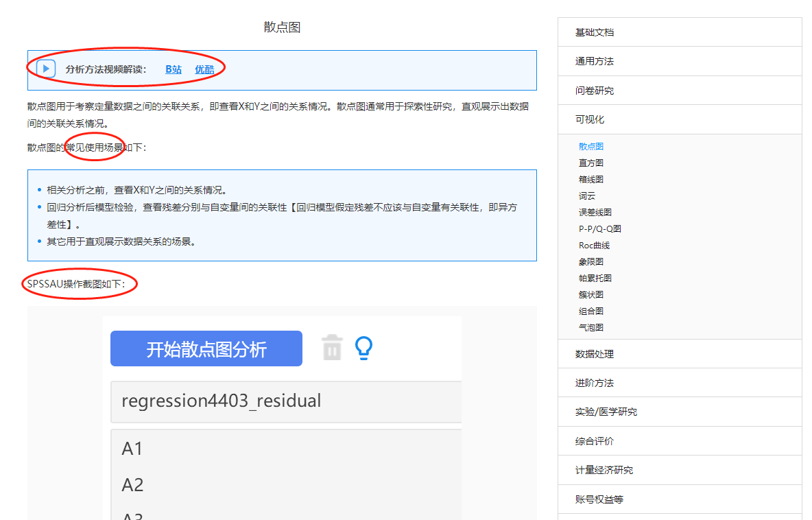Click the regression4403_residual field
The height and width of the screenshot is (520, 812).
coord(219,400)
